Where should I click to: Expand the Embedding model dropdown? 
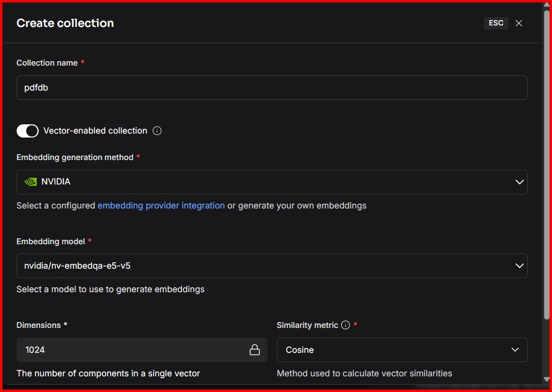click(x=272, y=266)
